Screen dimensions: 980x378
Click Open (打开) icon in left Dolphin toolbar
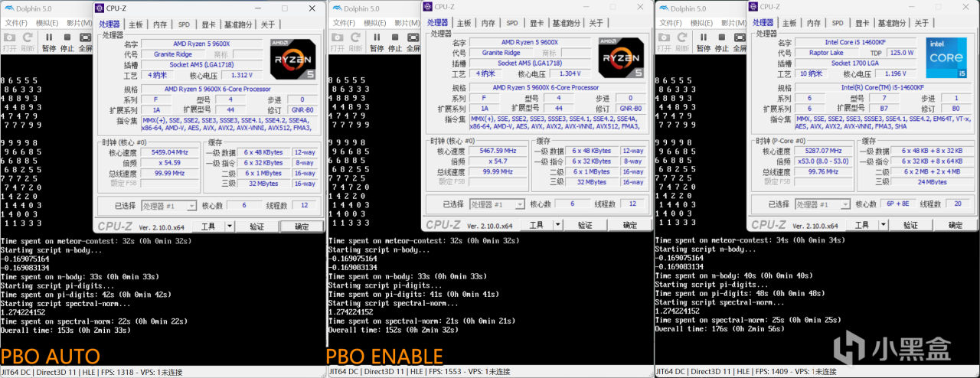[9, 37]
